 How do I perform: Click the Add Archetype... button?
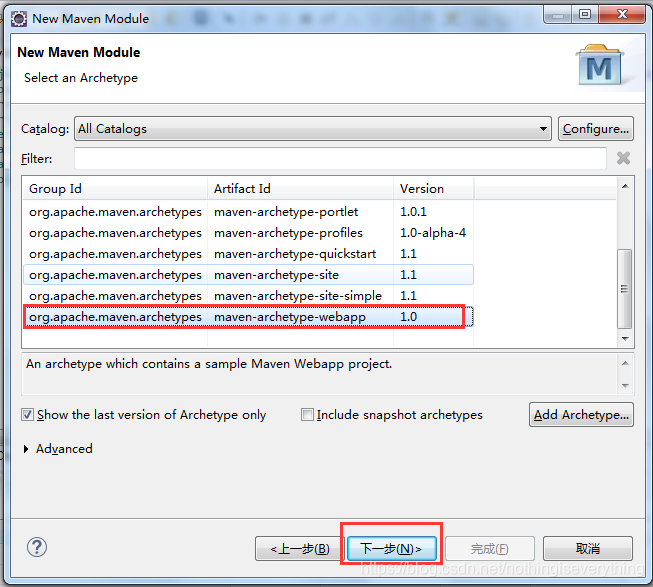click(x=581, y=415)
